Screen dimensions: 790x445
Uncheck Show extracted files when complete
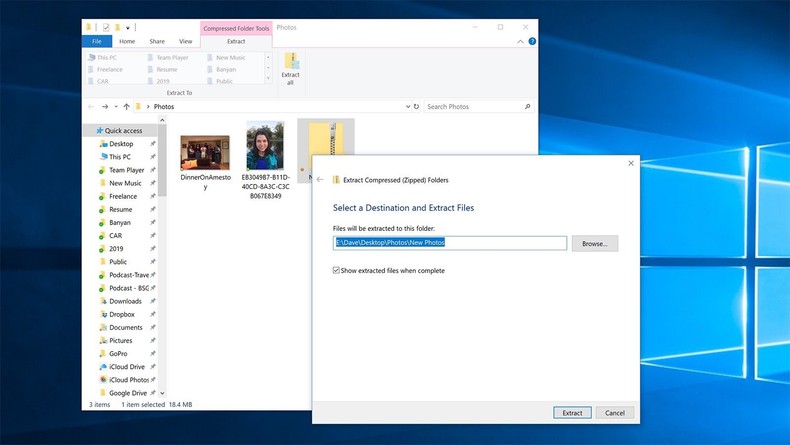[x=337, y=270]
